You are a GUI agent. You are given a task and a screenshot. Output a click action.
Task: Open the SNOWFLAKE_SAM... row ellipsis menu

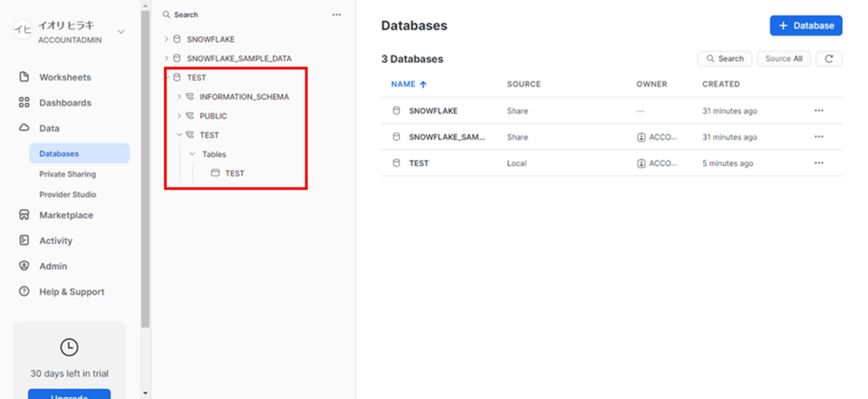click(819, 137)
